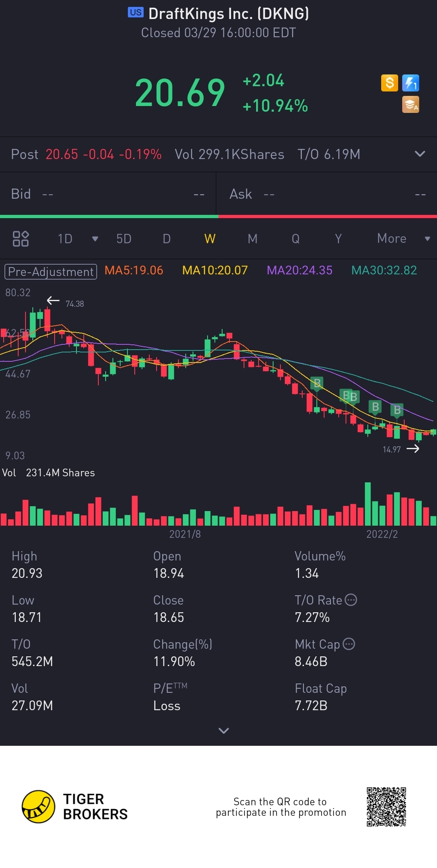Switch chart to Q quarterly timeframe
Image resolution: width=437 pixels, height=868 pixels.
pyautogui.click(x=296, y=239)
